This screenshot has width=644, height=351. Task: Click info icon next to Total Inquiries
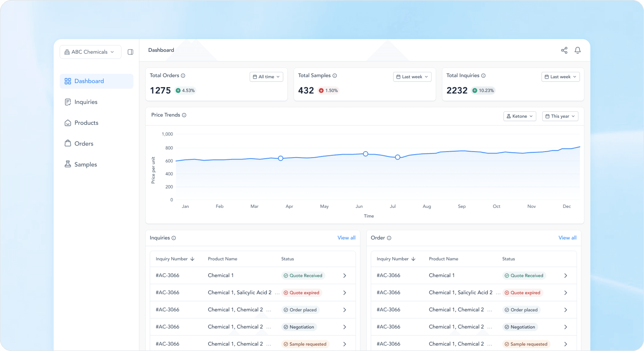(x=483, y=76)
